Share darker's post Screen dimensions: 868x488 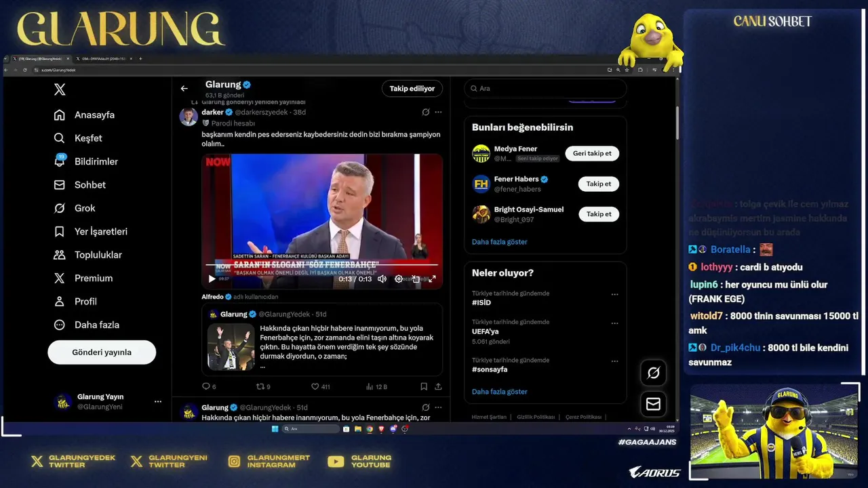point(438,386)
